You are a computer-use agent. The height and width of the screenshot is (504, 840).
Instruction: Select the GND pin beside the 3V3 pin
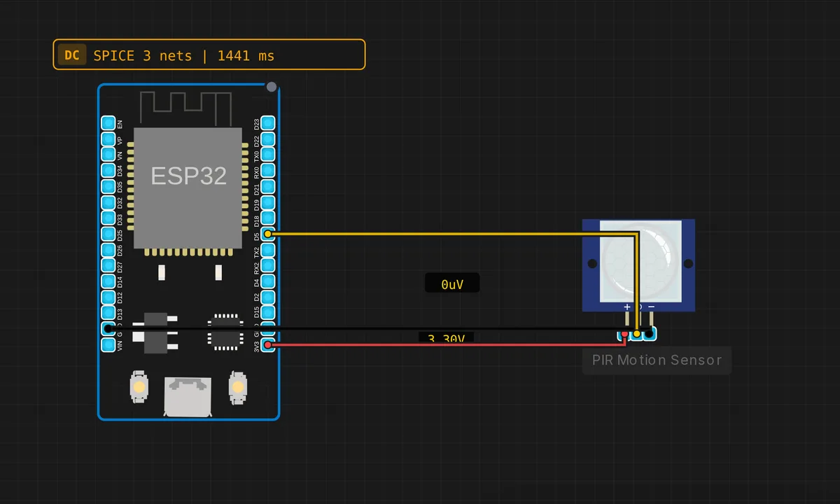coord(267,329)
